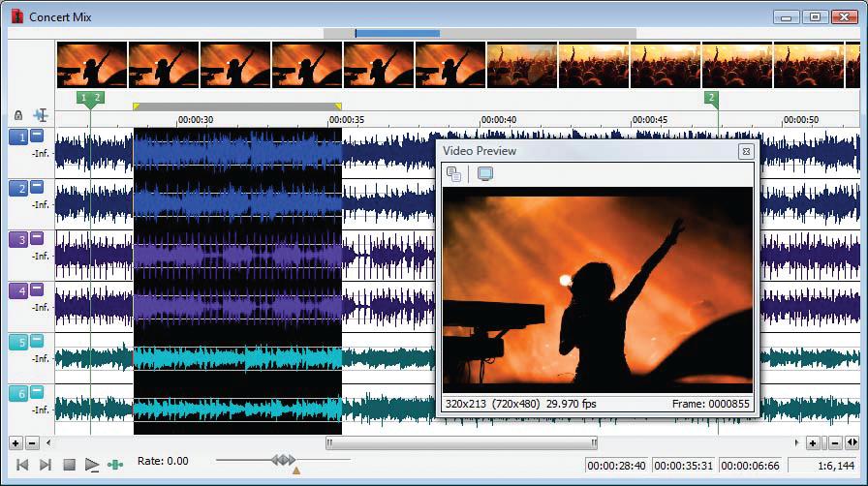The height and width of the screenshot is (486, 868).
Task: Click the Go to Start transport button
Action: tap(22, 465)
